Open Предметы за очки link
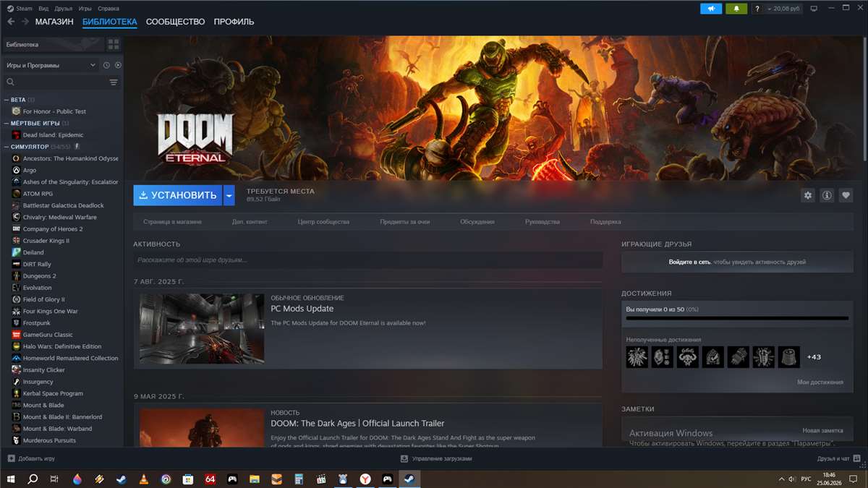This screenshot has height=488, width=868. [x=405, y=222]
